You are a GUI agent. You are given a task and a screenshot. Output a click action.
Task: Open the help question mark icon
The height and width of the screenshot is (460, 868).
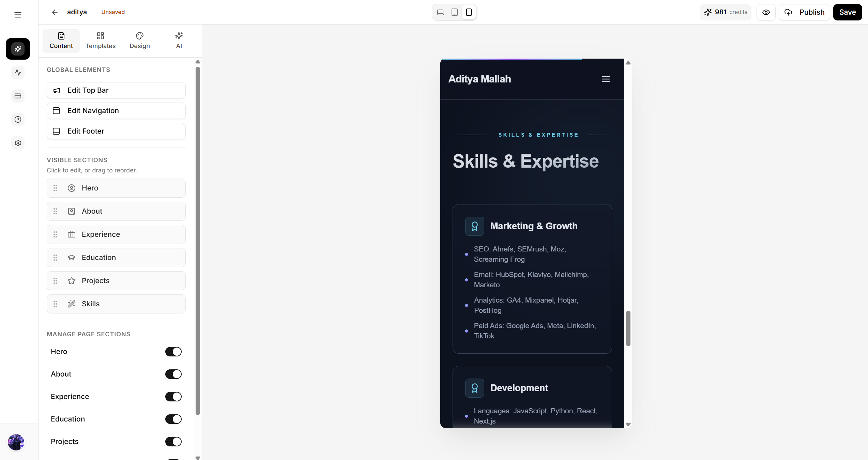click(x=18, y=119)
